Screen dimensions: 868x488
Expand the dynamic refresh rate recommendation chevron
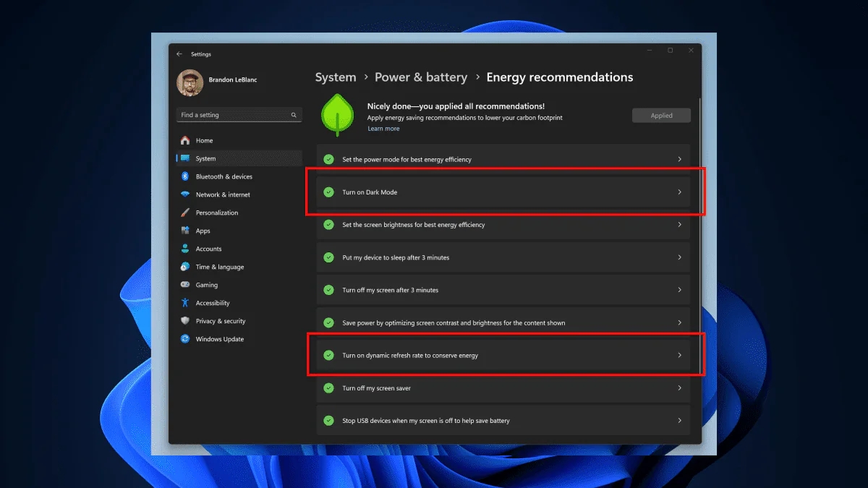(679, 355)
